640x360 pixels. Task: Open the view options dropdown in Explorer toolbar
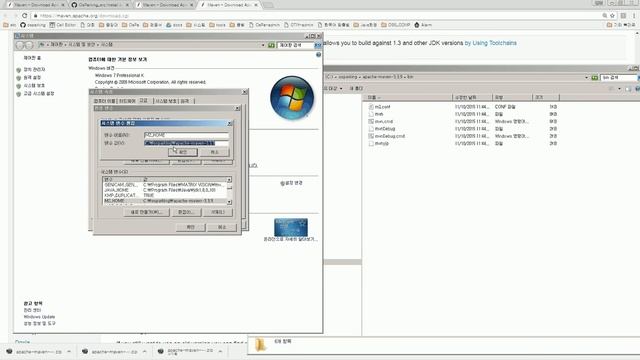point(619,89)
